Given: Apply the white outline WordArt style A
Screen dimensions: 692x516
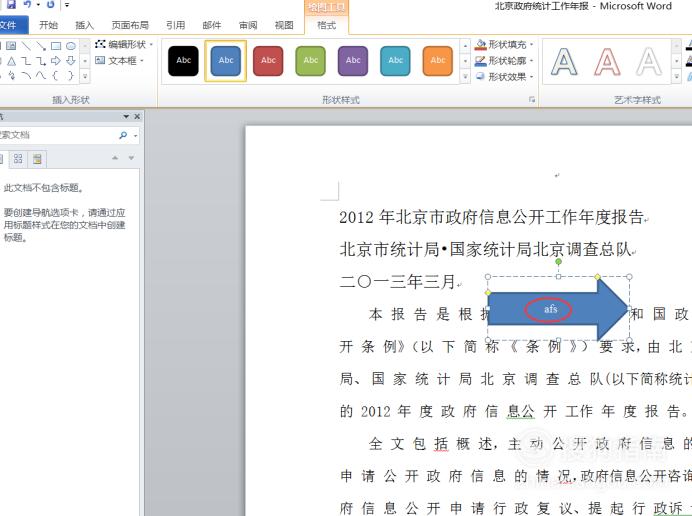Looking at the screenshot, I should click(648, 61).
